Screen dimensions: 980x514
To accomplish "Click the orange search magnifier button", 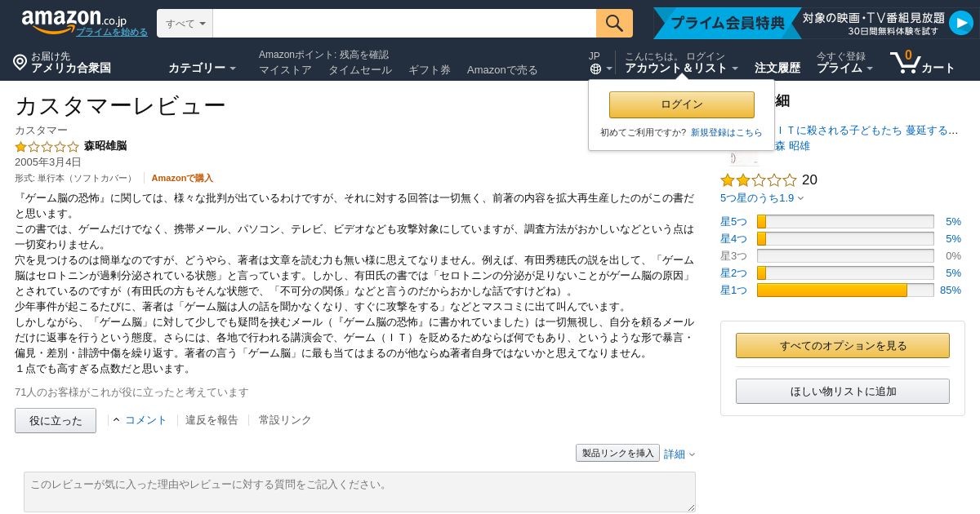I will [x=614, y=23].
